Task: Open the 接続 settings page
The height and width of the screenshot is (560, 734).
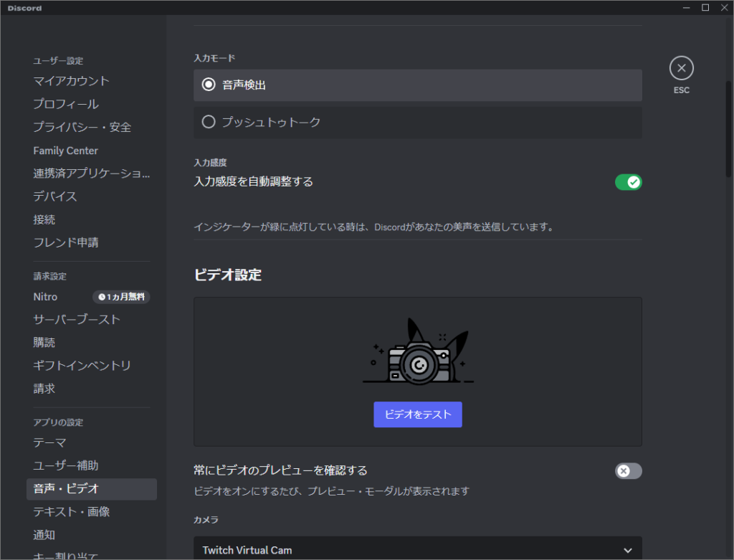Action: tap(45, 219)
